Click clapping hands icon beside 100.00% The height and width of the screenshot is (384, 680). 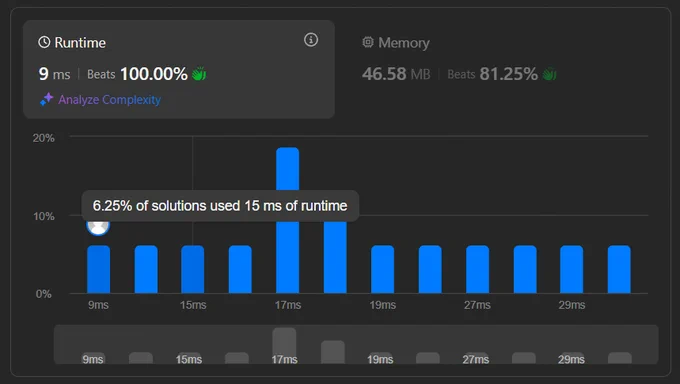pyautogui.click(x=199, y=74)
